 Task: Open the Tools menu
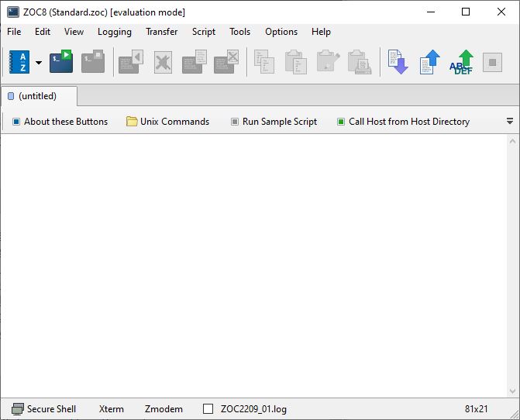[x=239, y=32]
